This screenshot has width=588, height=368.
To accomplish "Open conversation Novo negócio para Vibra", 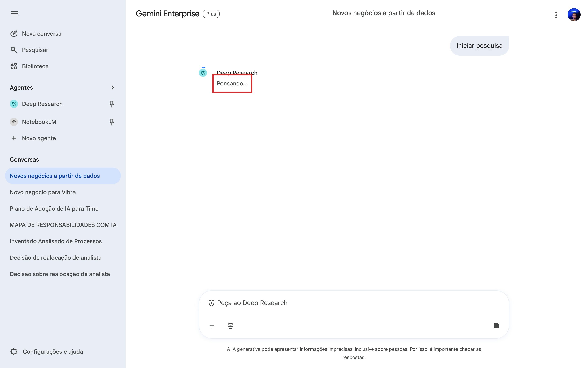I will point(43,192).
